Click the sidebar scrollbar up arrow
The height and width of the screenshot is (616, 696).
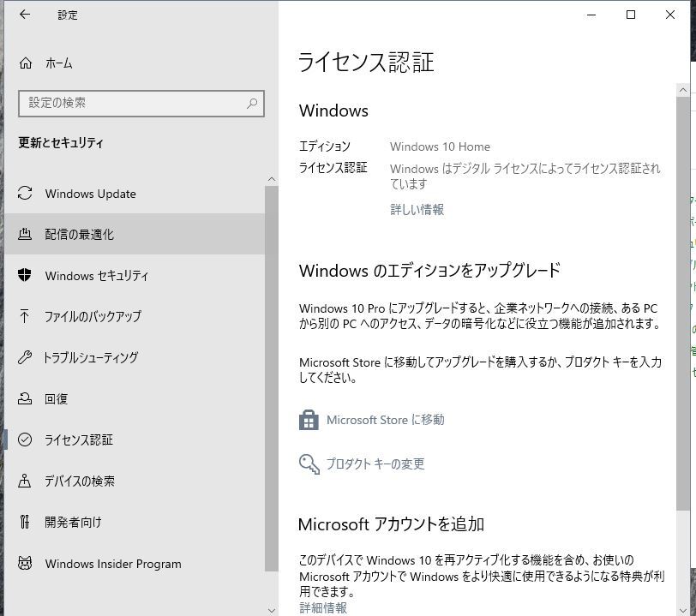272,178
